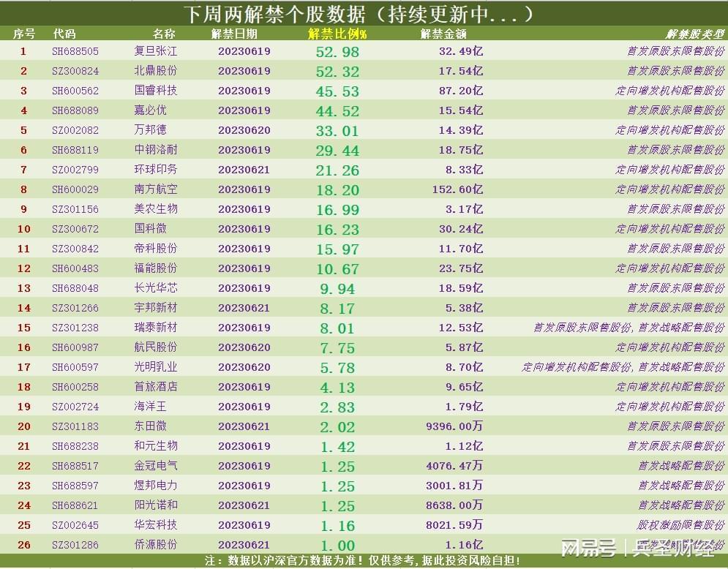Image resolution: width=728 pixels, height=569 pixels.
Task: Click stock code SZ301266
Action: coord(75,308)
